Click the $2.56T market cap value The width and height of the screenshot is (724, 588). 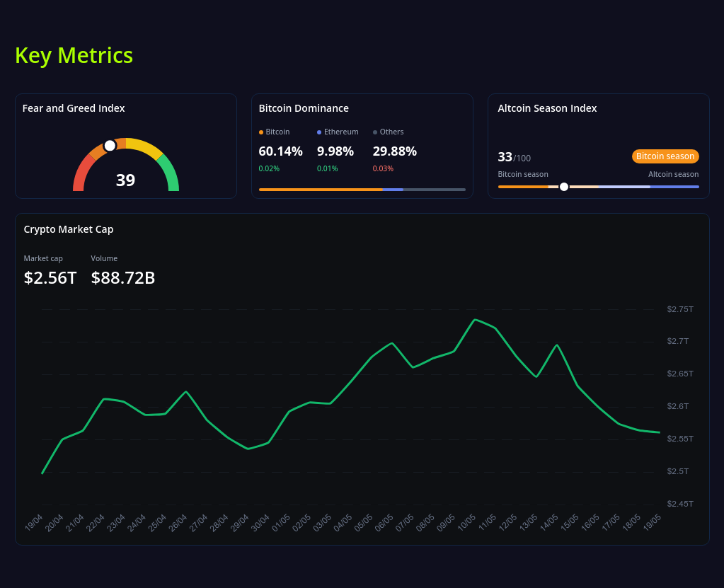tap(50, 278)
